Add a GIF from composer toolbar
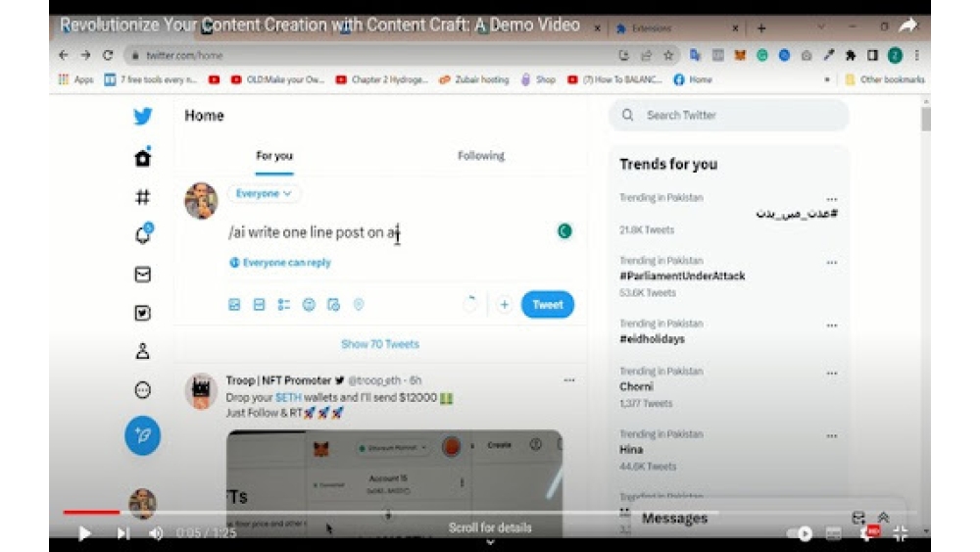The height and width of the screenshot is (552, 980). (x=259, y=305)
